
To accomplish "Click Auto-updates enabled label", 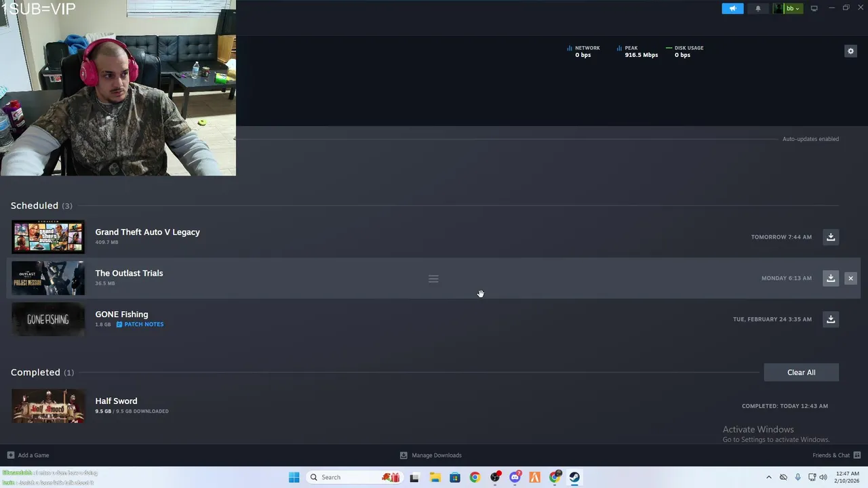I will (x=810, y=139).
